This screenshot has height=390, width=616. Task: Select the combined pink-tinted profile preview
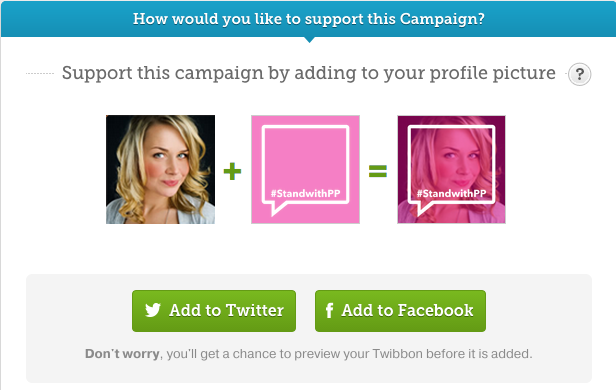click(451, 169)
